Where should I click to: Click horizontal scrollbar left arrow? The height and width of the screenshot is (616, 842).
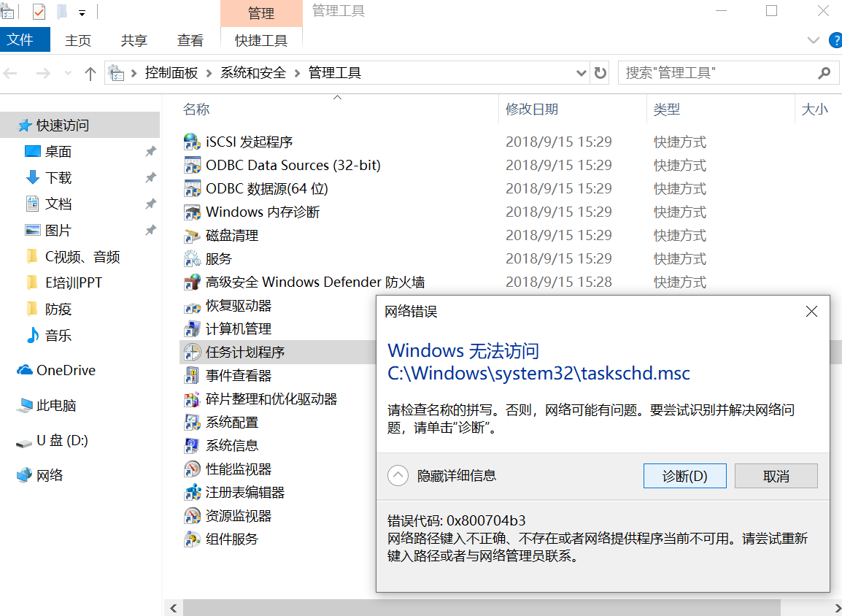click(x=174, y=608)
